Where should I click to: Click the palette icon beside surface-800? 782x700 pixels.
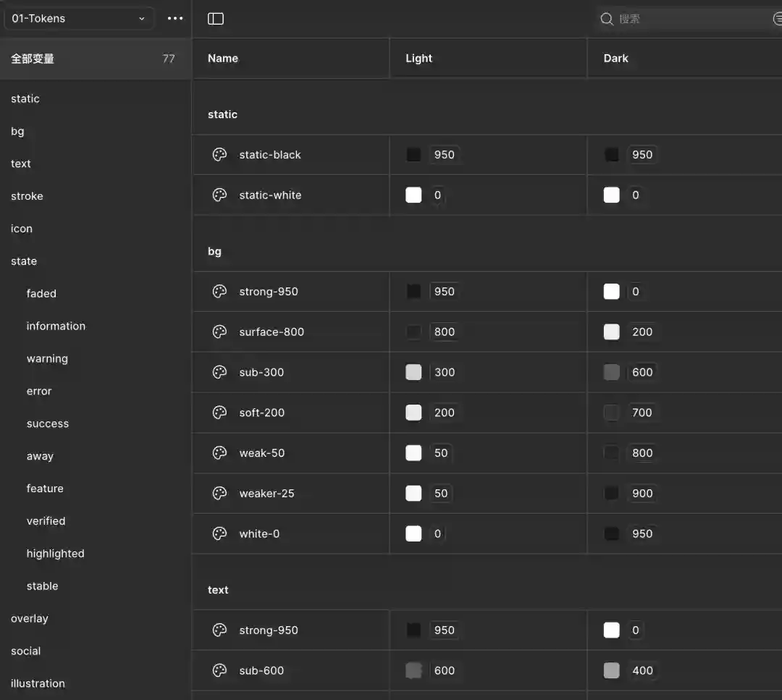219,332
